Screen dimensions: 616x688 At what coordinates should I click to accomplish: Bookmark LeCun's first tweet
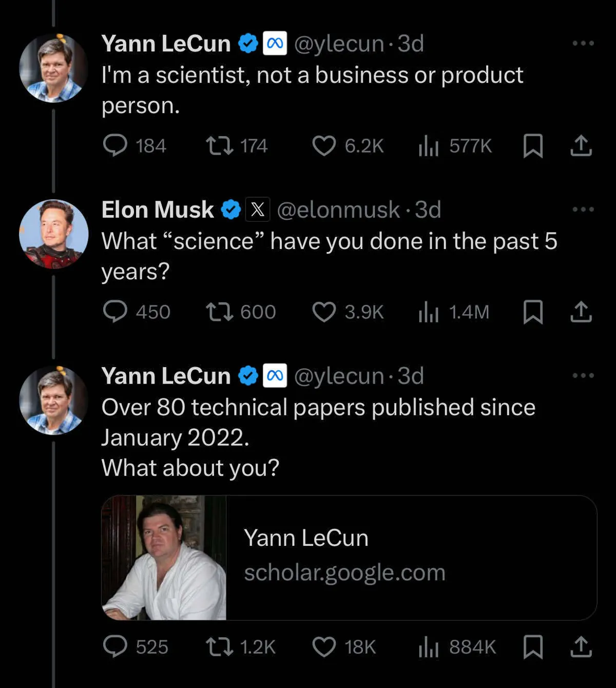(x=533, y=145)
